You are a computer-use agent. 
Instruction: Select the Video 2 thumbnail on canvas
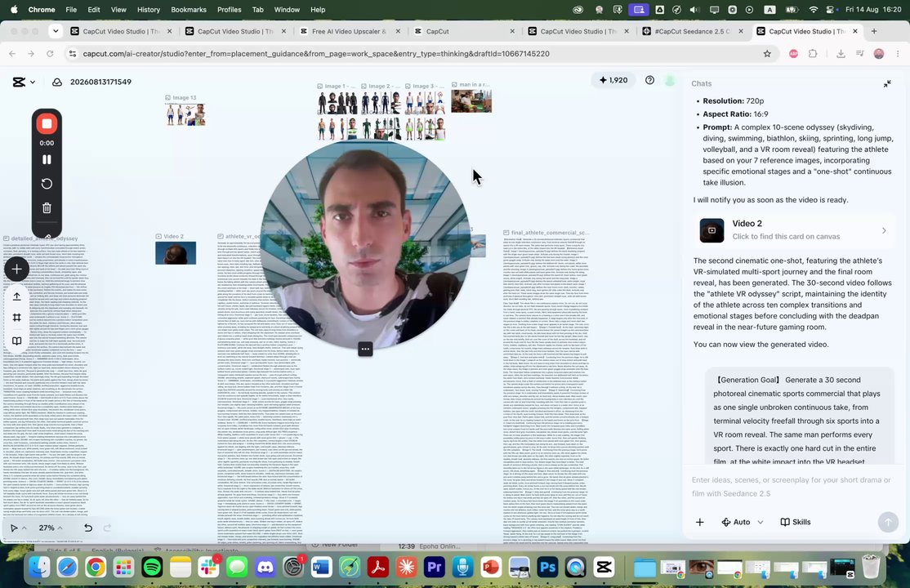coord(176,253)
